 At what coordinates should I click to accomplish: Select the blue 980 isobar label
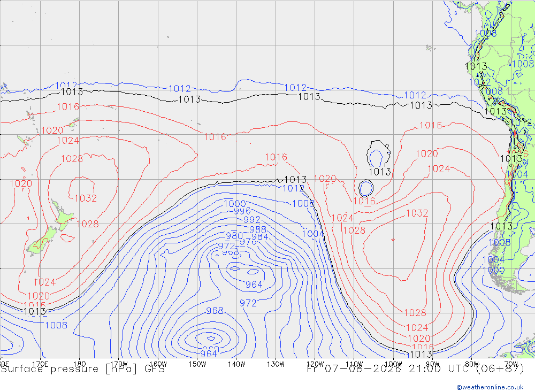click(234, 236)
